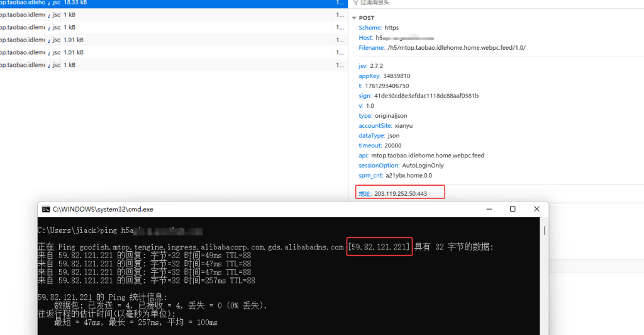This screenshot has height=335, width=644.
Task: Click the cmd window vertical scrollbar
Action: [545, 277]
